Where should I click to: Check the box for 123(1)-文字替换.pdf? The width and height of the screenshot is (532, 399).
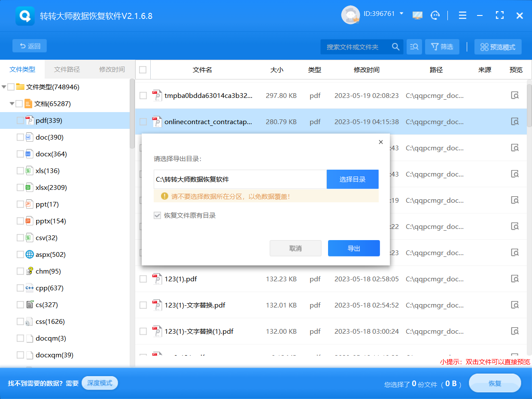click(143, 305)
